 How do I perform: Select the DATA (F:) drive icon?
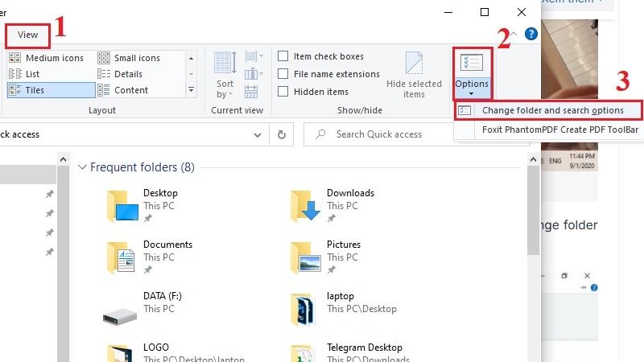(120, 316)
